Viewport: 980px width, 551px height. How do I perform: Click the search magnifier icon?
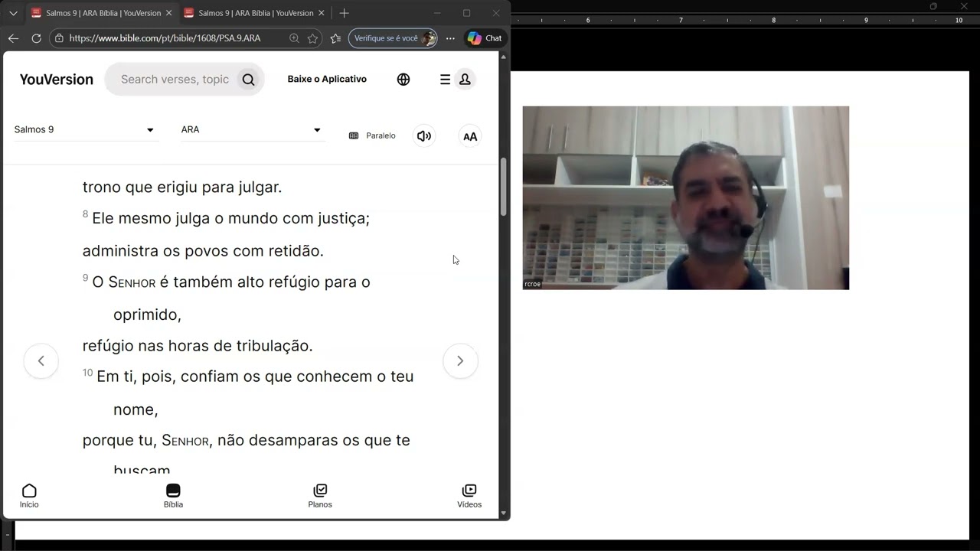[x=248, y=80]
